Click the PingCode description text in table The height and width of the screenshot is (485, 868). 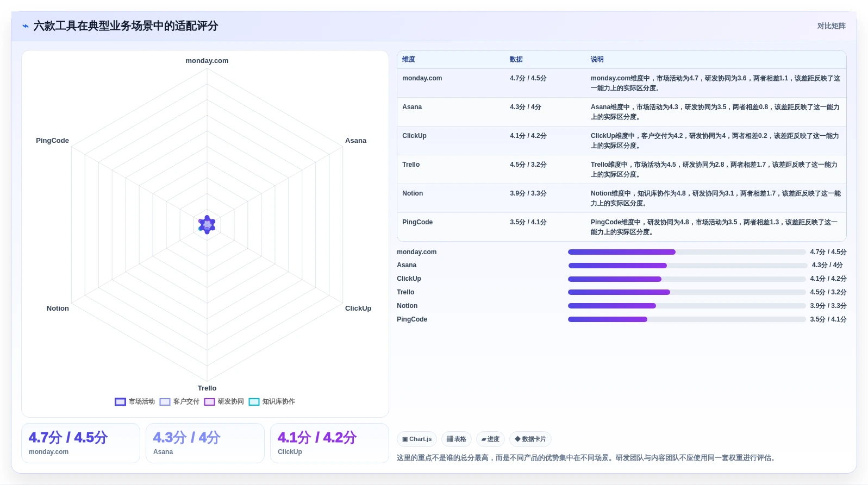coord(714,227)
